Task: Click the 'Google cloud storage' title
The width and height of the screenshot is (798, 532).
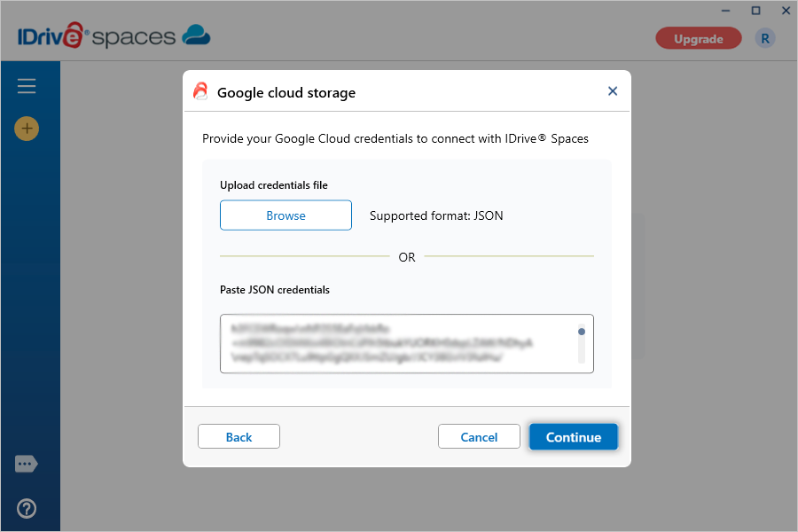Action: coord(286,92)
